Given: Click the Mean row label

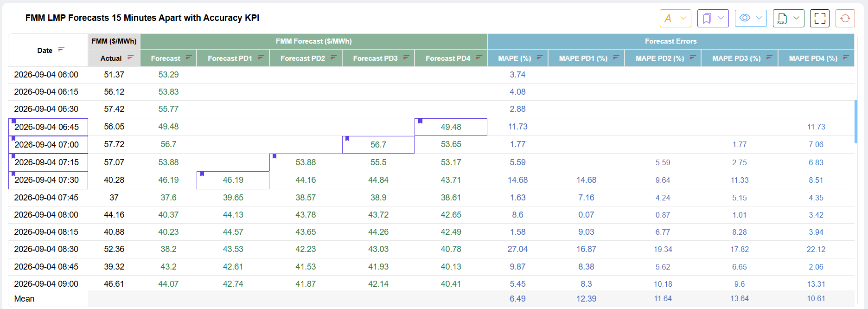Looking at the screenshot, I should pos(24,299).
